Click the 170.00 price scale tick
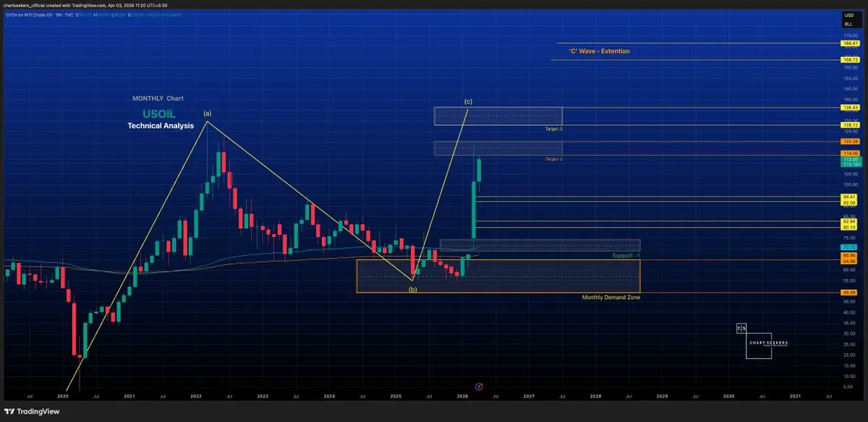Screen dimensions: 868x422 pos(849,35)
